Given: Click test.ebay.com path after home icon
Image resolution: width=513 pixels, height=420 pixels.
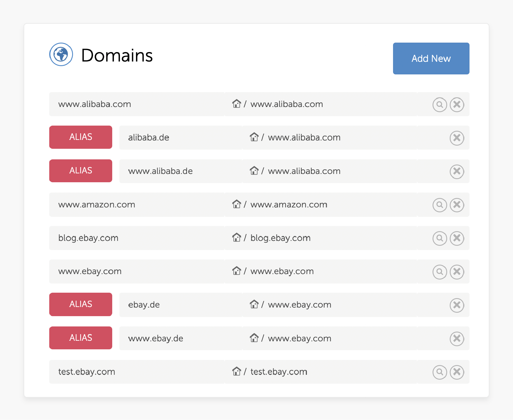Looking at the screenshot, I should (279, 372).
